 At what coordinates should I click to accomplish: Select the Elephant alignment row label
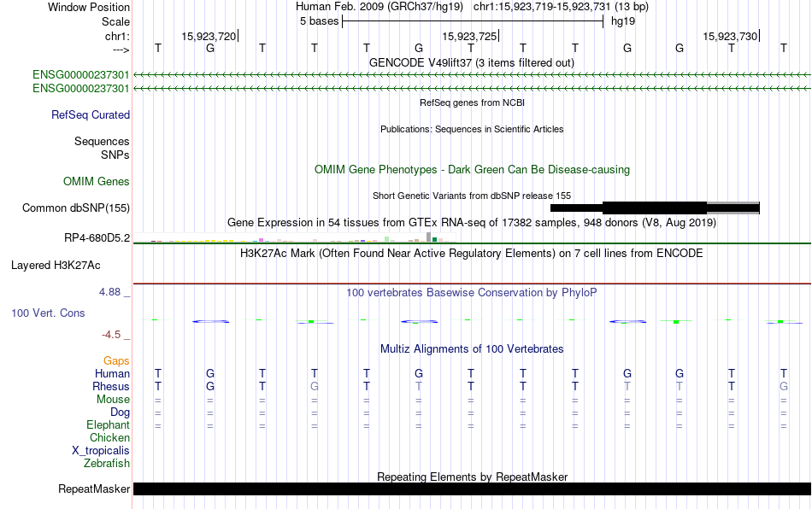tap(108, 424)
